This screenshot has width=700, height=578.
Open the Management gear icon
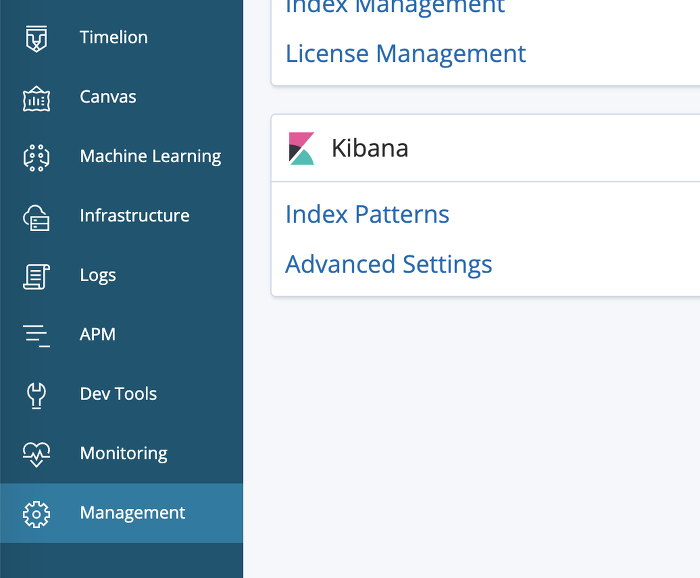(36, 514)
